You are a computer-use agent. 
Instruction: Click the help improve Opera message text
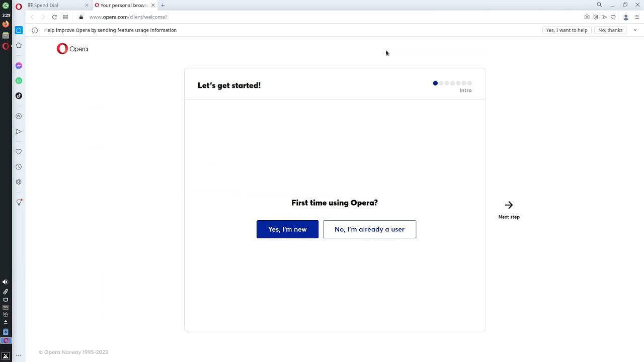click(x=110, y=30)
